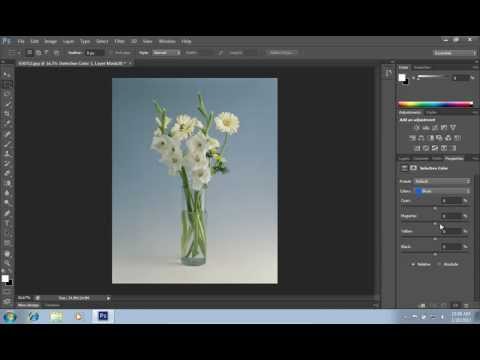This screenshot has height=360, width=480.
Task: Select the Zoom tool
Action: (x=7, y=263)
